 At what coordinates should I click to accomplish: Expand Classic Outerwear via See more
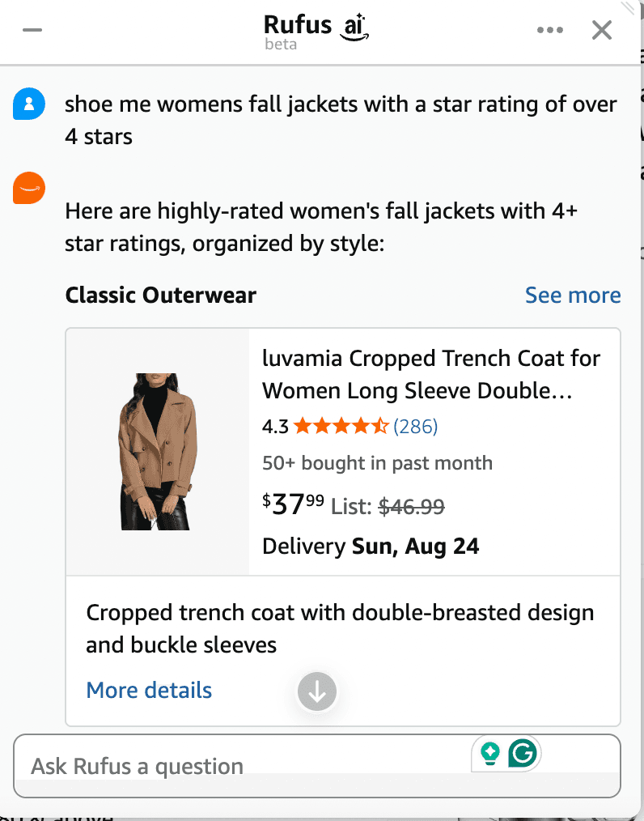573,295
